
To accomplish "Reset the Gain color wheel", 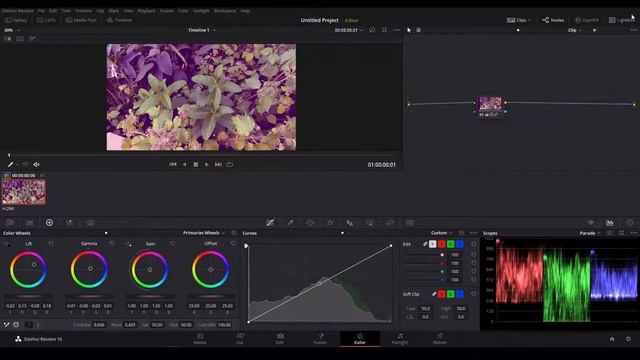I will (173, 243).
